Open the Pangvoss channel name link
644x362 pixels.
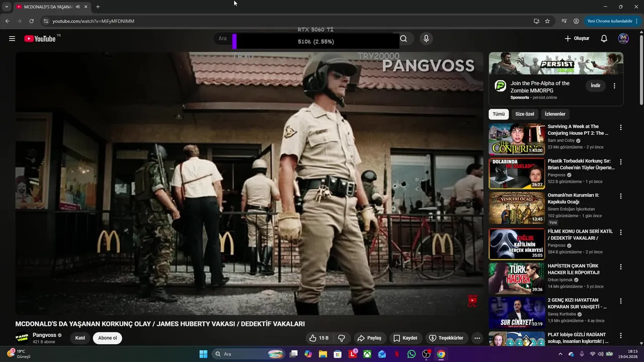click(x=44, y=335)
